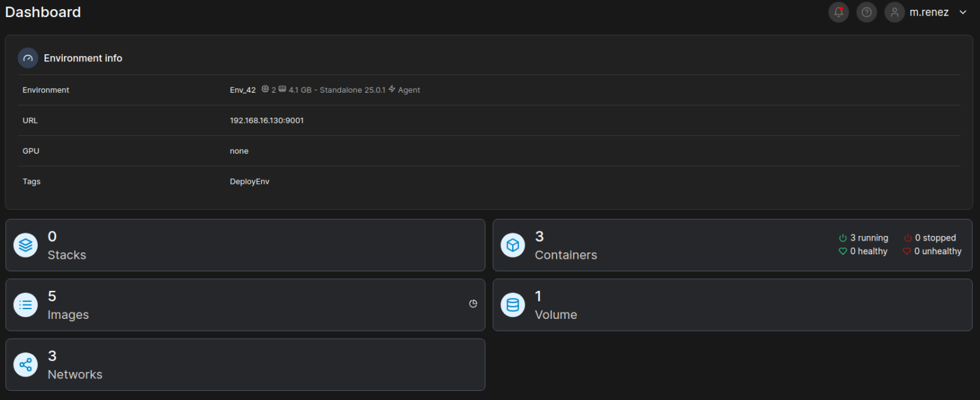980x400 pixels.
Task: Click the Networks share icon
Action: [x=25, y=365]
